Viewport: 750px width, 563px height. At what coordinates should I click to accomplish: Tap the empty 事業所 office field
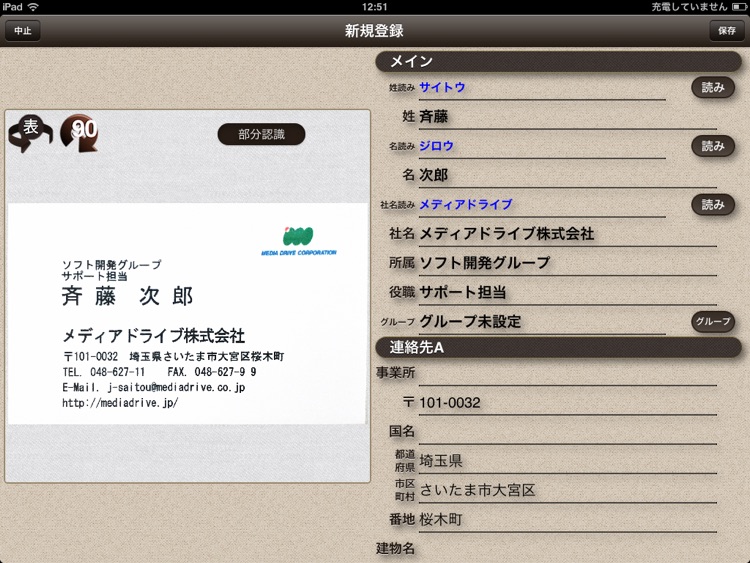(x=568, y=374)
